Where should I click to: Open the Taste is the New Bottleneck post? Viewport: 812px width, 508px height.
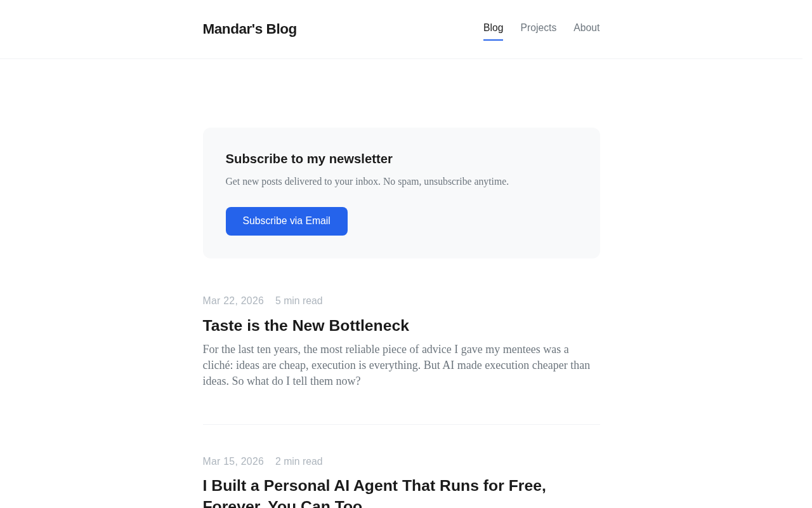coord(306,326)
